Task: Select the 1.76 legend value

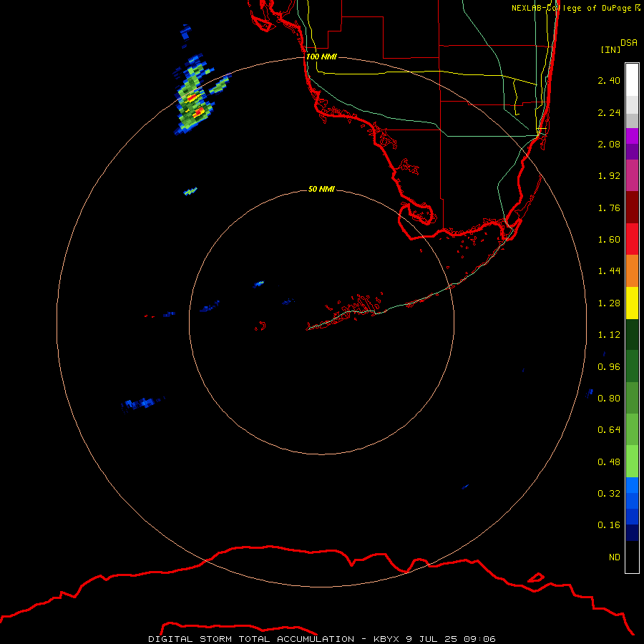Action: 609,208
